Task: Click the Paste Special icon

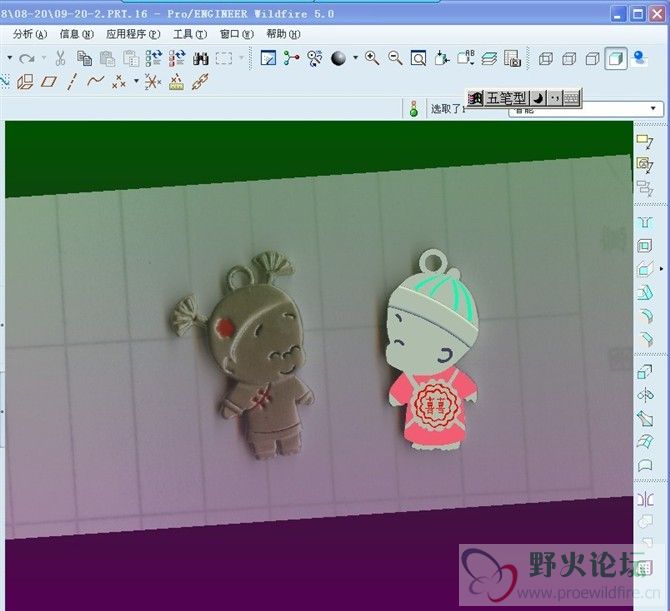Action: pos(131,58)
